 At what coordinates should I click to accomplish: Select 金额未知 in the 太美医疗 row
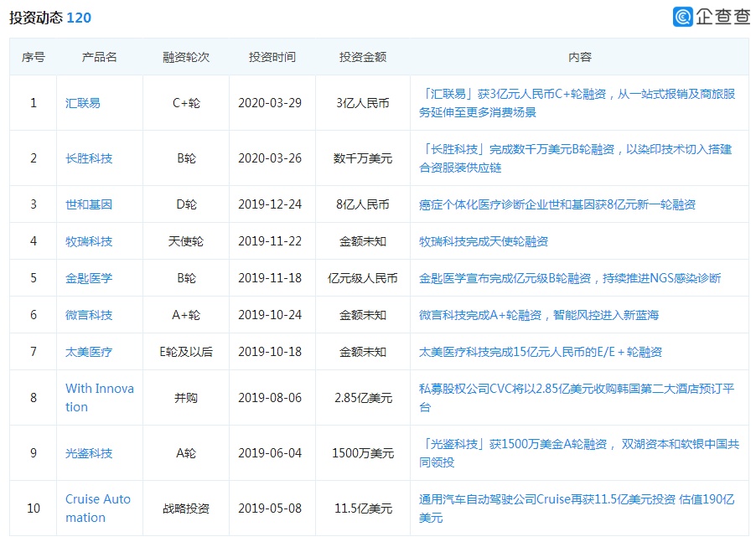(x=363, y=352)
